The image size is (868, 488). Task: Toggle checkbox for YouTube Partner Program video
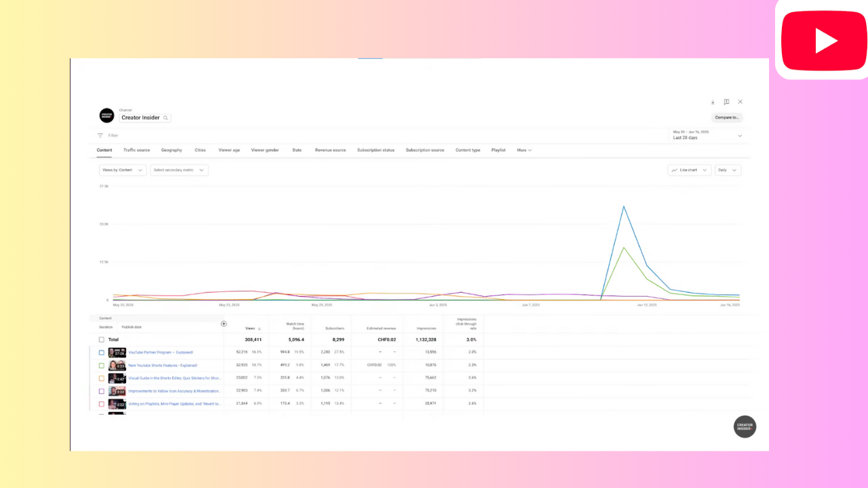pyautogui.click(x=102, y=352)
